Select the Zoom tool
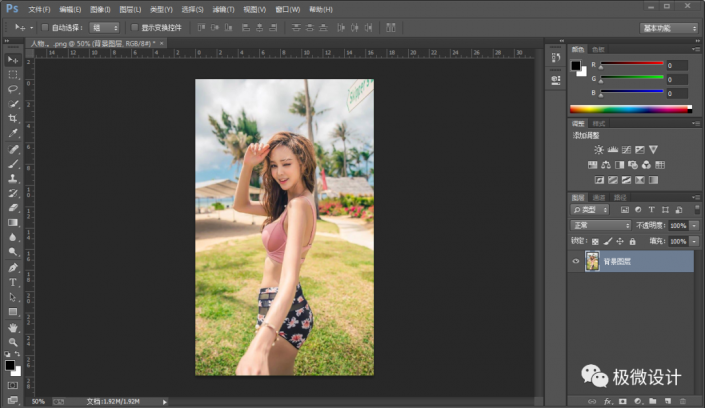The width and height of the screenshot is (705, 408). (x=13, y=342)
